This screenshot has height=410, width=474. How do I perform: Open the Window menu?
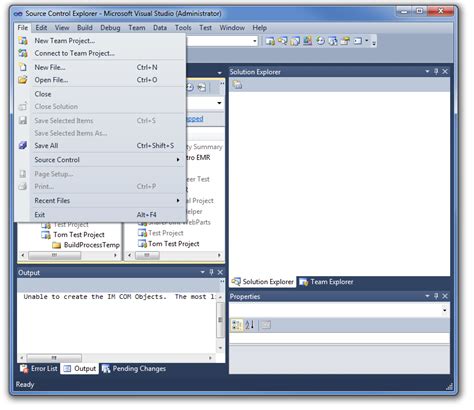point(232,28)
